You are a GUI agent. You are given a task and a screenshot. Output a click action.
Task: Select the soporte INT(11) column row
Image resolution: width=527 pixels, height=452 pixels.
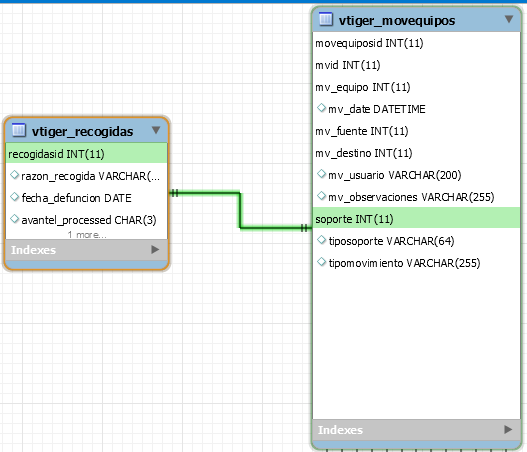pos(416,218)
